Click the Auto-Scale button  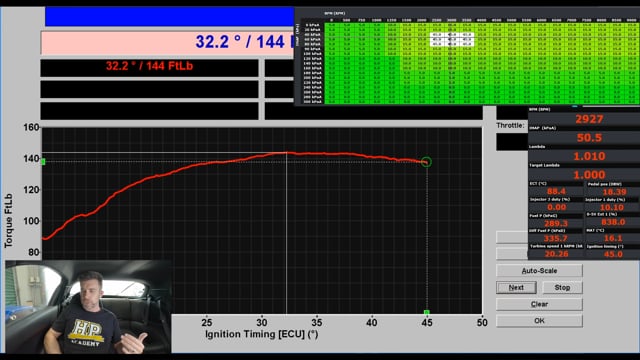click(x=539, y=271)
